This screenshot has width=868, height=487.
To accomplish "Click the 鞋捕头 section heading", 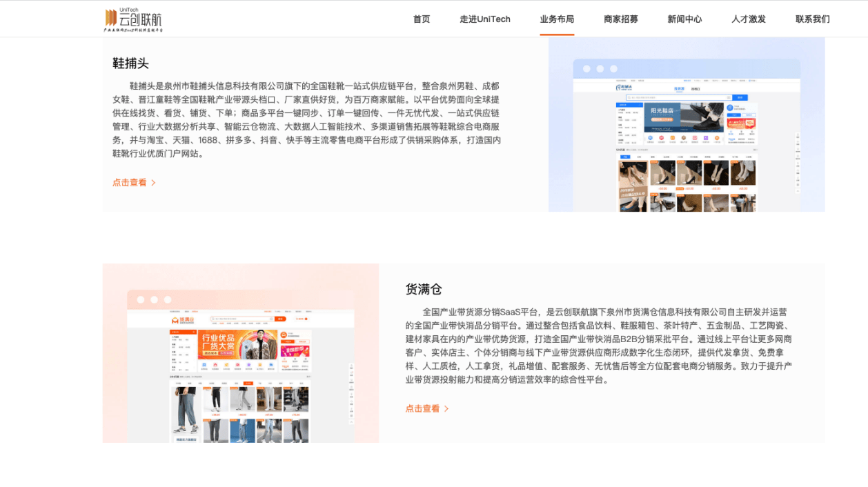I will (130, 63).
